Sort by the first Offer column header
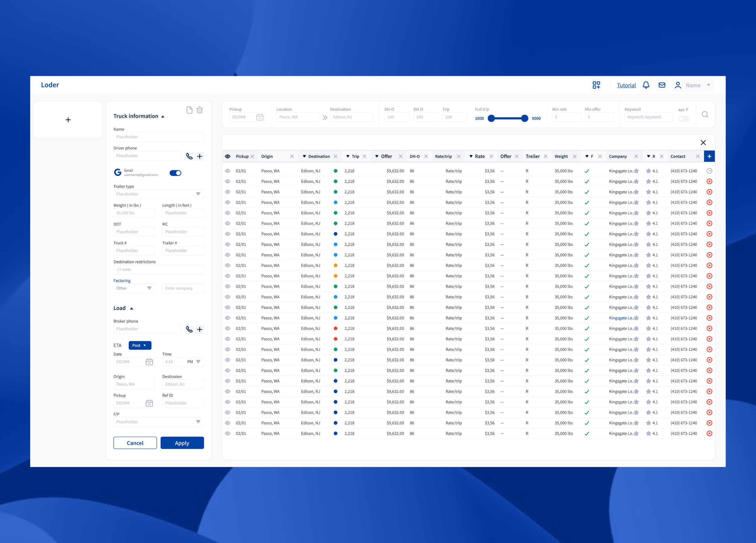Screen dimensions: 756x543 pyautogui.click(x=384, y=156)
